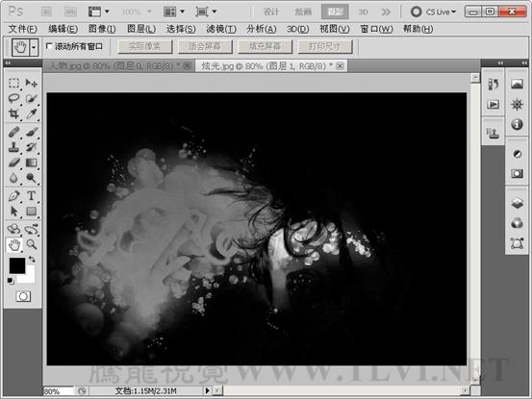The image size is (532, 399).
Task: Select the Gradient tool
Action: (x=31, y=162)
